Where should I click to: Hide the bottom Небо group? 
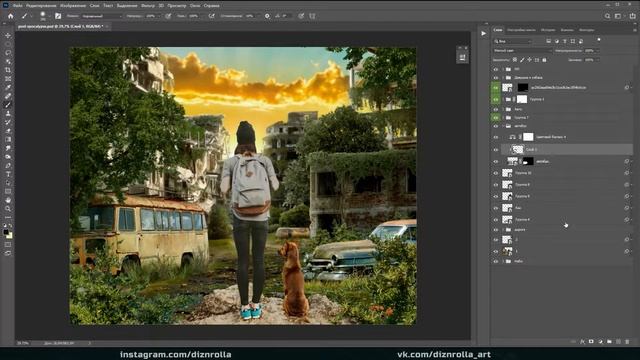pyautogui.click(x=496, y=261)
